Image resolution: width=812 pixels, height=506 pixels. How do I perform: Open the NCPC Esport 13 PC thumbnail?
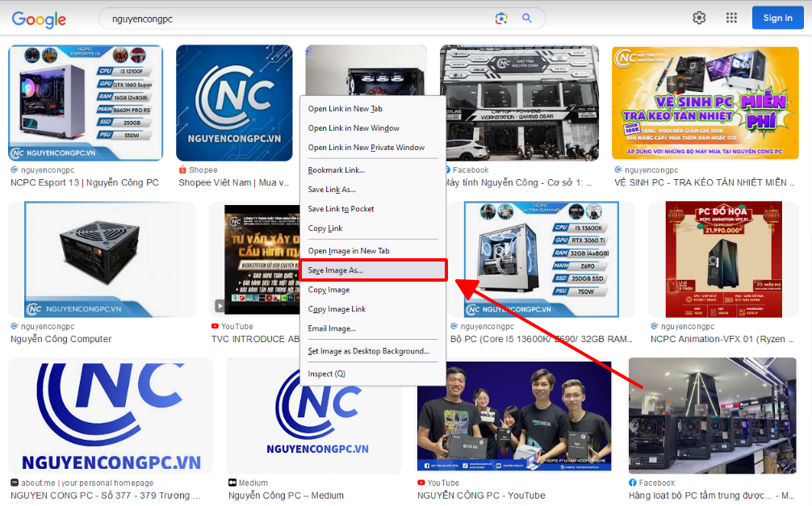[86, 102]
